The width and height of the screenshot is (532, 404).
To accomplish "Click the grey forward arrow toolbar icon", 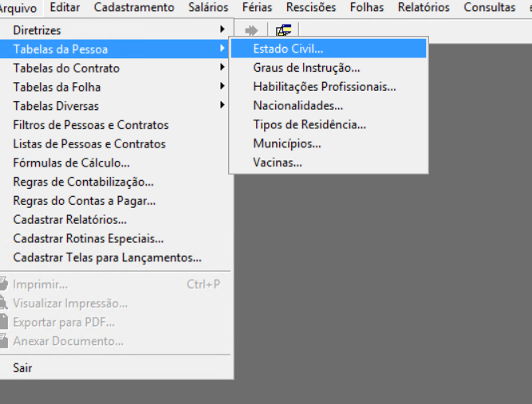I will tap(251, 30).
